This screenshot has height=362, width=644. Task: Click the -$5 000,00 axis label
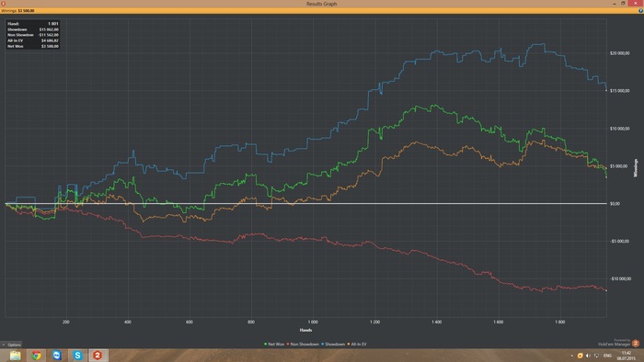click(x=619, y=241)
